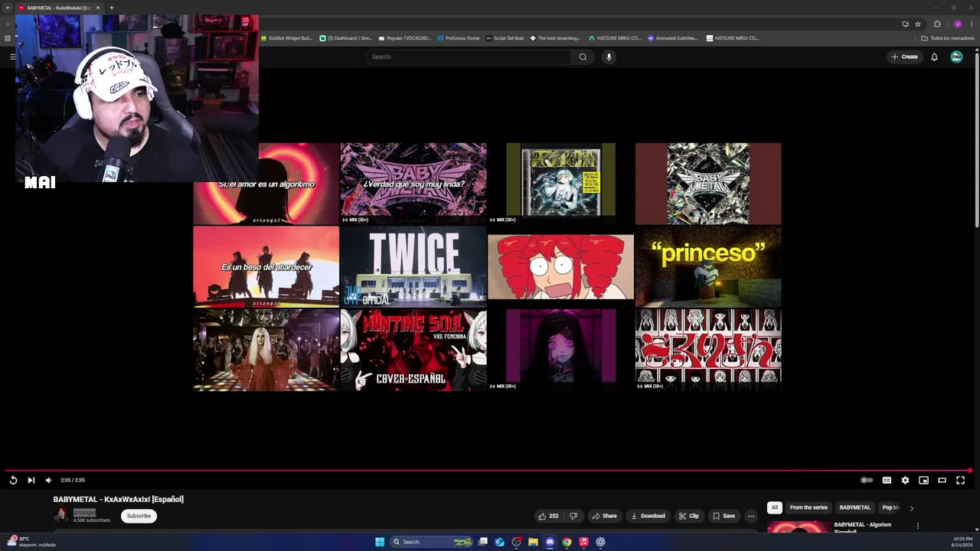
Task: Download the video
Action: pyautogui.click(x=648, y=516)
